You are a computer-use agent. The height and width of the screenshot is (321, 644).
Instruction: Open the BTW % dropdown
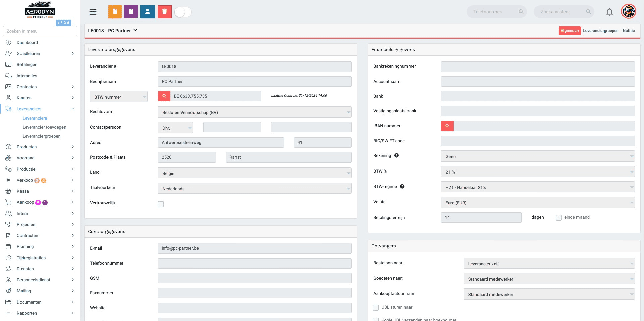(x=538, y=172)
